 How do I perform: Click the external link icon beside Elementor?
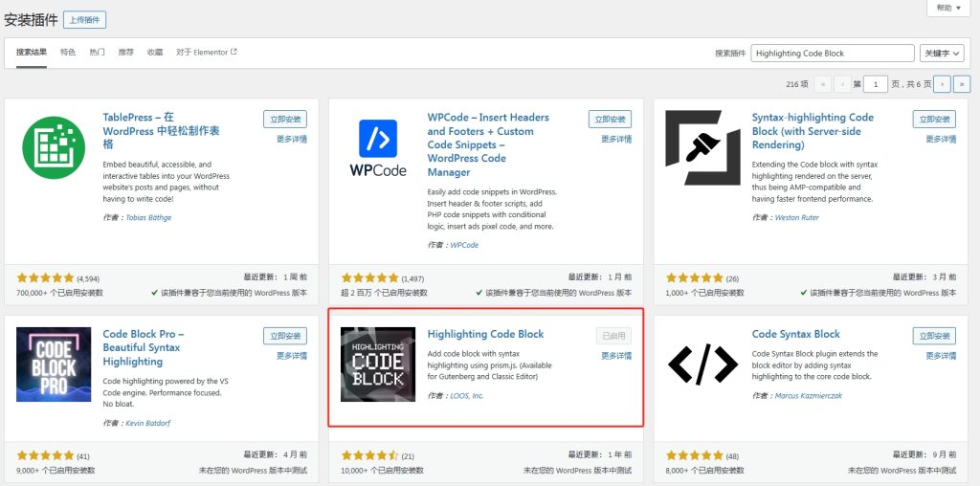[x=234, y=52]
